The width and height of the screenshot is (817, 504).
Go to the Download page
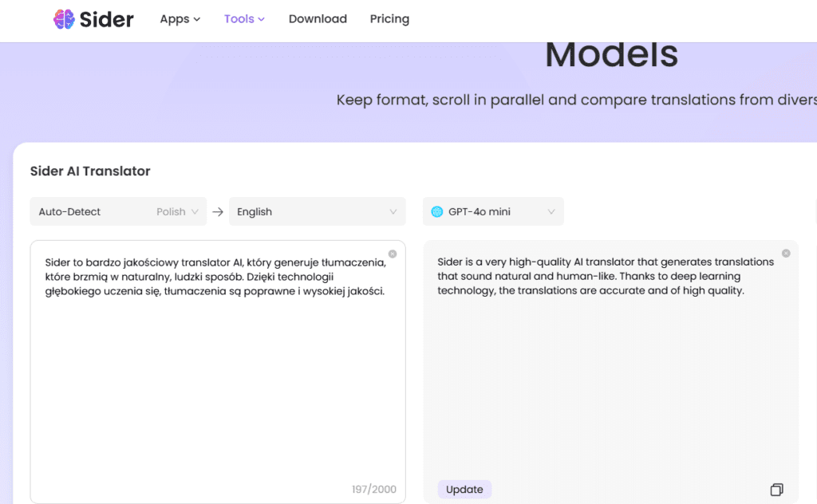[x=318, y=19]
